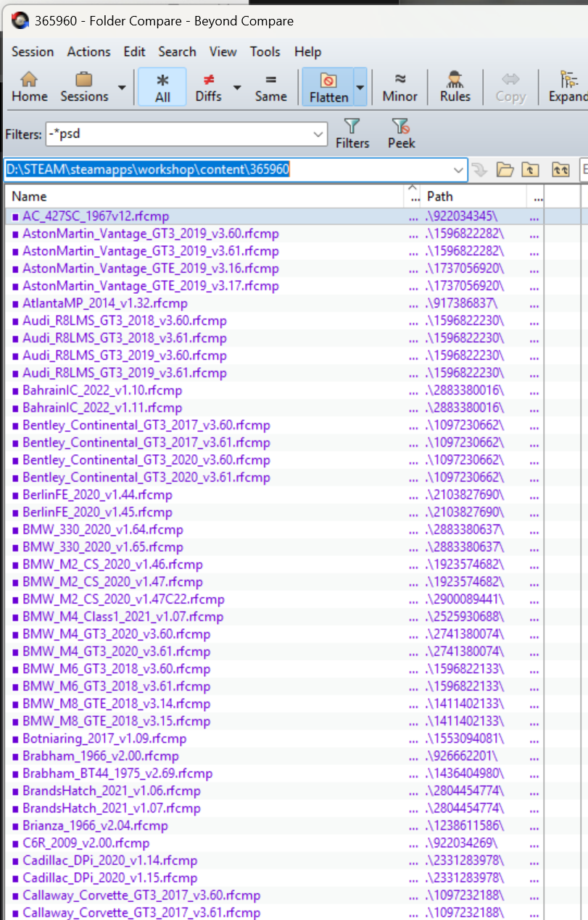
Task: Select BMW_M6_GT3_2018_v3.61.rfcmp file
Action: coord(116,686)
